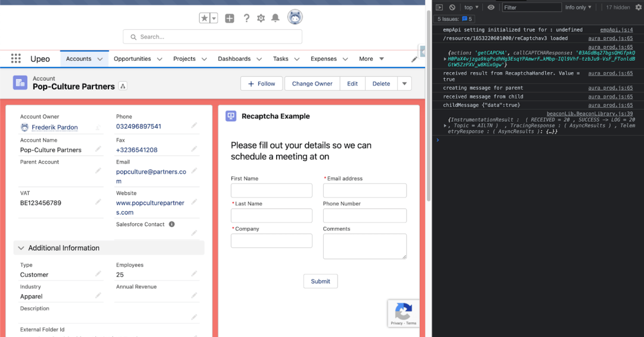This screenshot has width=644, height=337.
Task: Click the edit navigation pencil icon
Action: (x=414, y=59)
